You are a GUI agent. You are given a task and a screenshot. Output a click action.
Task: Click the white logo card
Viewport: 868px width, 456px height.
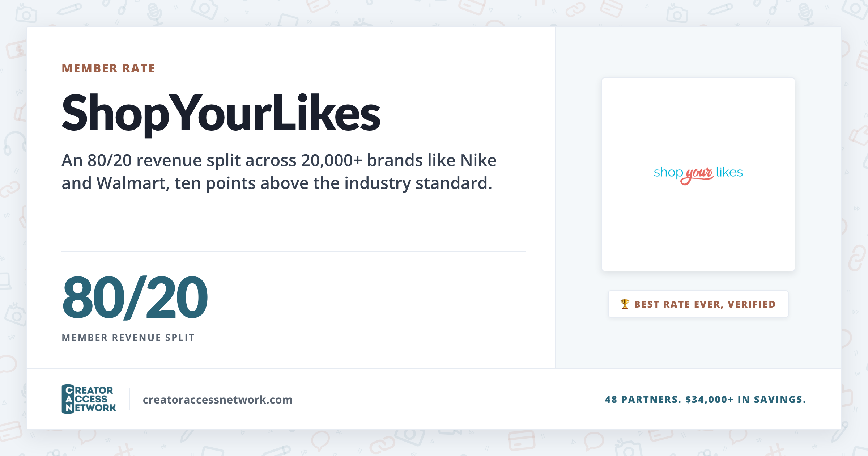coord(698,174)
